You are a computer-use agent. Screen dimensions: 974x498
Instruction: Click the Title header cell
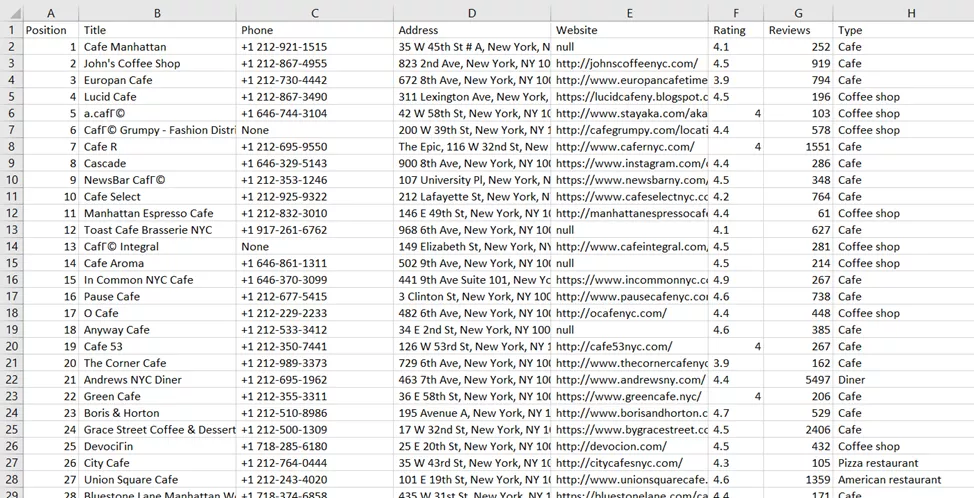157,30
